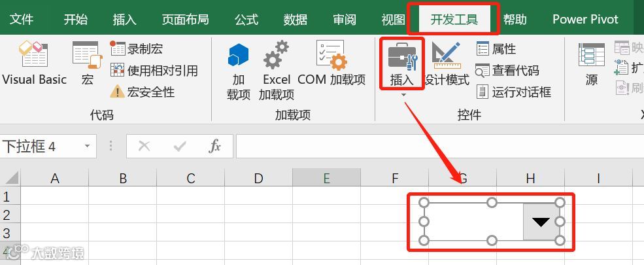Open the combo box dropdown arrow on sheet
This screenshot has height=265, width=644.
(541, 222)
